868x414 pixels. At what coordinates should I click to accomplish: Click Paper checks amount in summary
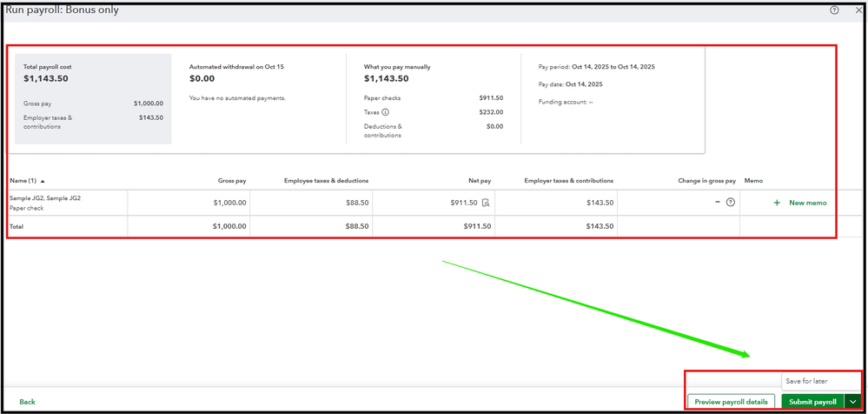(x=491, y=98)
